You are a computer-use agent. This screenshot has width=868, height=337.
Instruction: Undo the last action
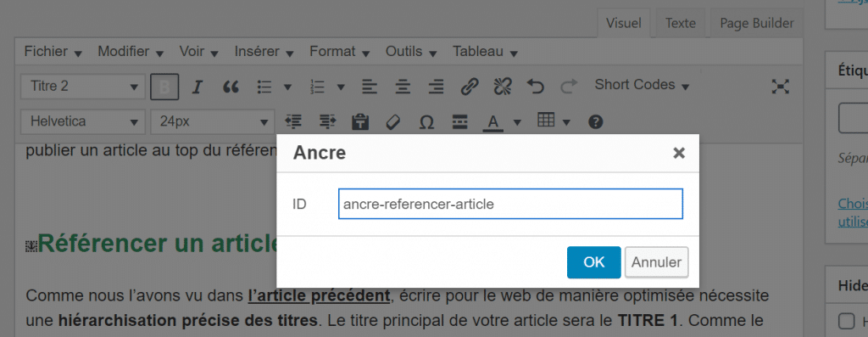[x=536, y=87]
